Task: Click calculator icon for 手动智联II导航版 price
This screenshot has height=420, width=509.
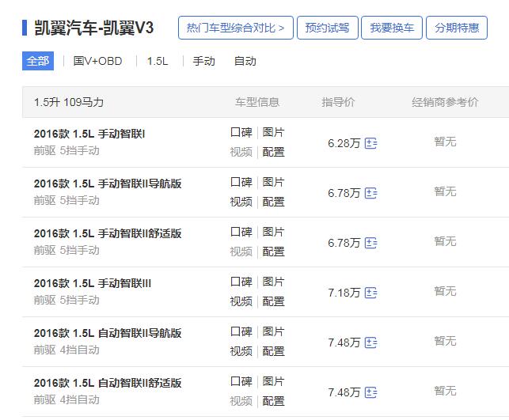Action: (370, 193)
